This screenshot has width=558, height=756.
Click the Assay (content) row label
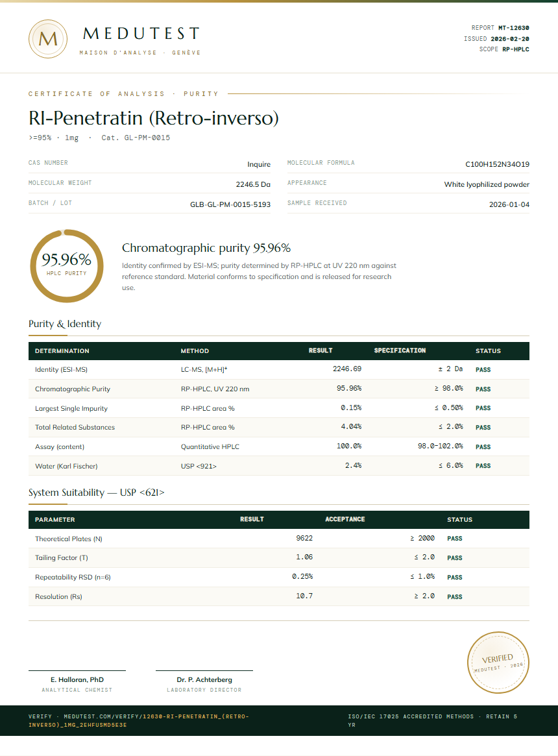[x=59, y=447]
